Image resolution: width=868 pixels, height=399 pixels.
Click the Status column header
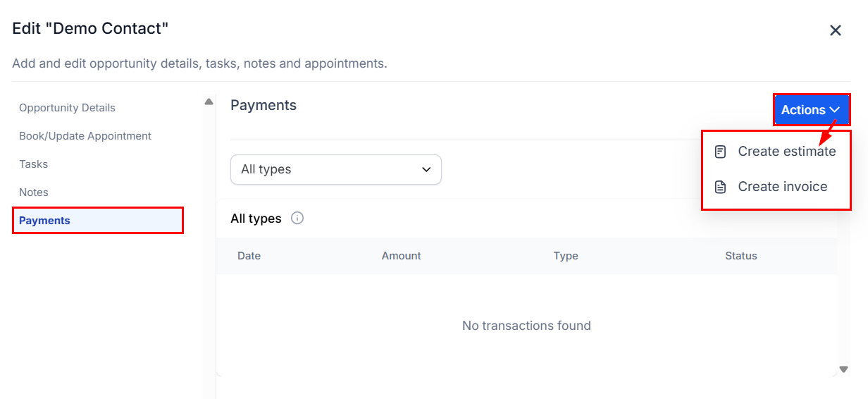[741, 256]
